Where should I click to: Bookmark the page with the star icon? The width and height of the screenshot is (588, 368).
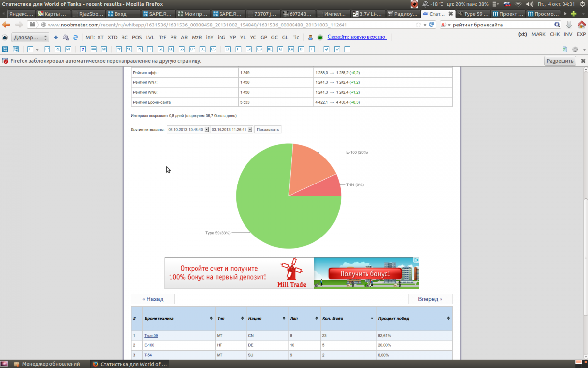click(x=418, y=25)
